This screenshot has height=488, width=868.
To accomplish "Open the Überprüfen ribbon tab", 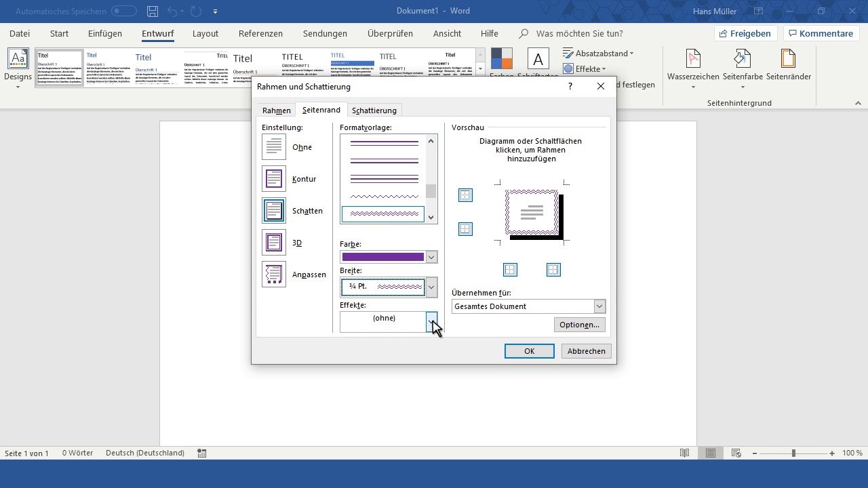I will [x=390, y=33].
